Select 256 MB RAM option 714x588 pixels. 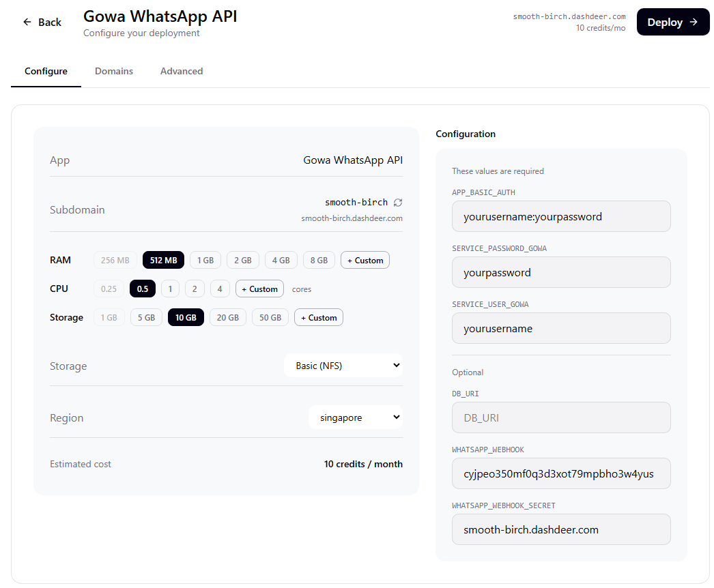[x=115, y=261]
